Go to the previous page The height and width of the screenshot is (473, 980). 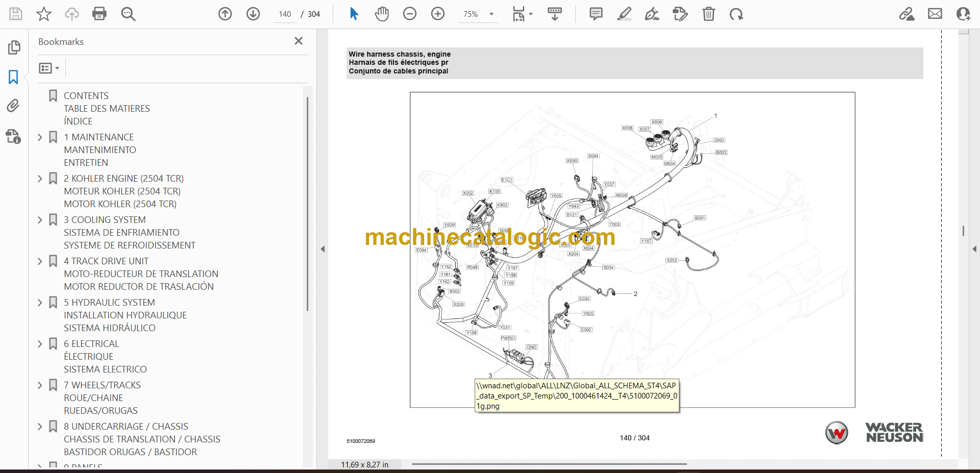[225, 14]
